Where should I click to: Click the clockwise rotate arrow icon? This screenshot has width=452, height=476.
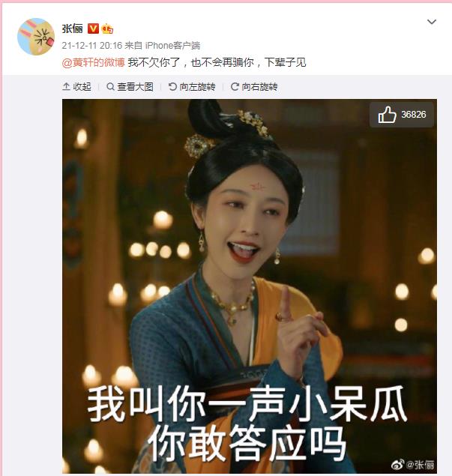pos(235,87)
